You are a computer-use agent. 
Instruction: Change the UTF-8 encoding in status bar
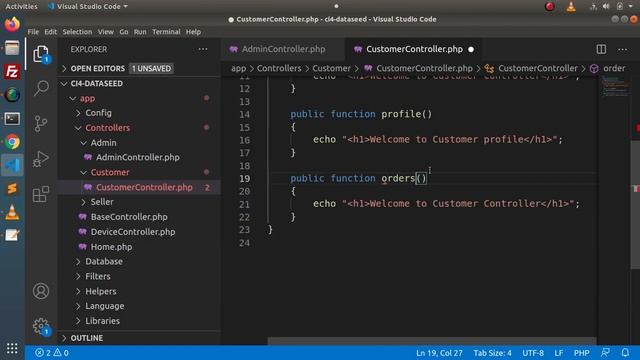533,353
